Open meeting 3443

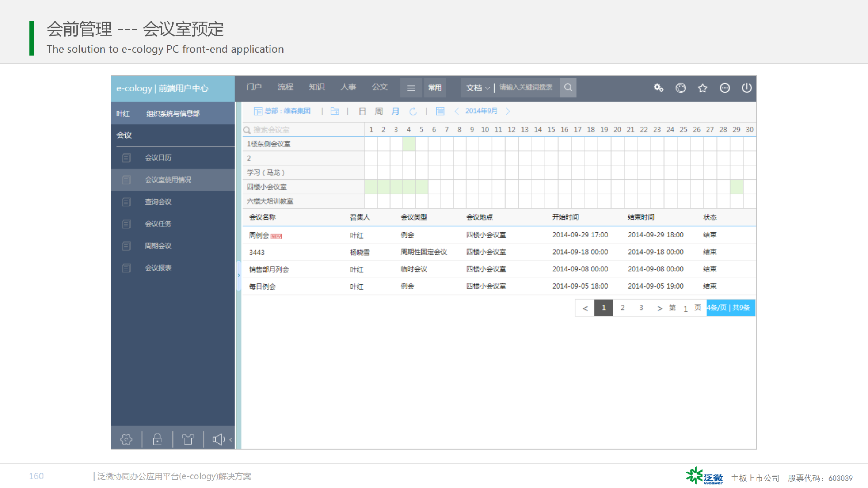point(257,252)
